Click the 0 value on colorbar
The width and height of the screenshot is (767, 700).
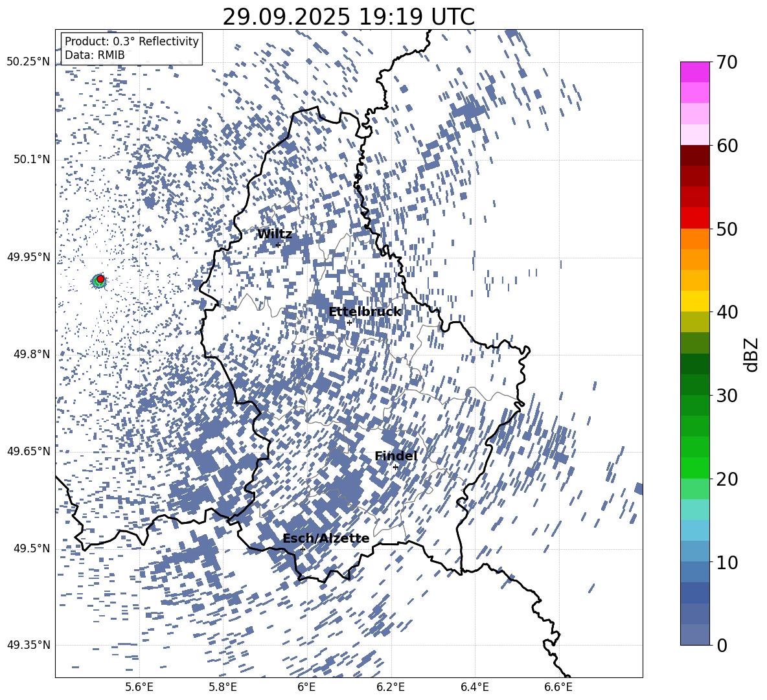coord(721,645)
